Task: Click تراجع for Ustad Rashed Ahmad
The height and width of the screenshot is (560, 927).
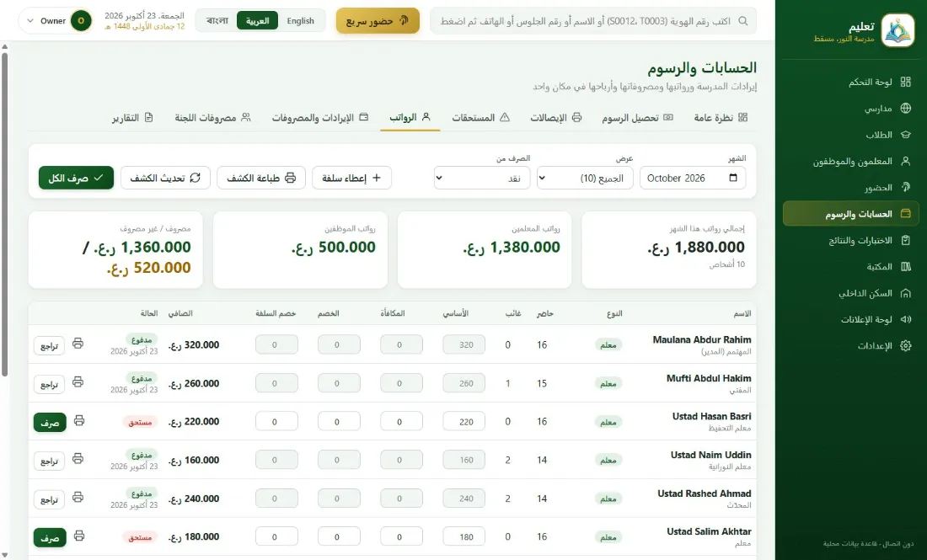Action: tap(49, 499)
